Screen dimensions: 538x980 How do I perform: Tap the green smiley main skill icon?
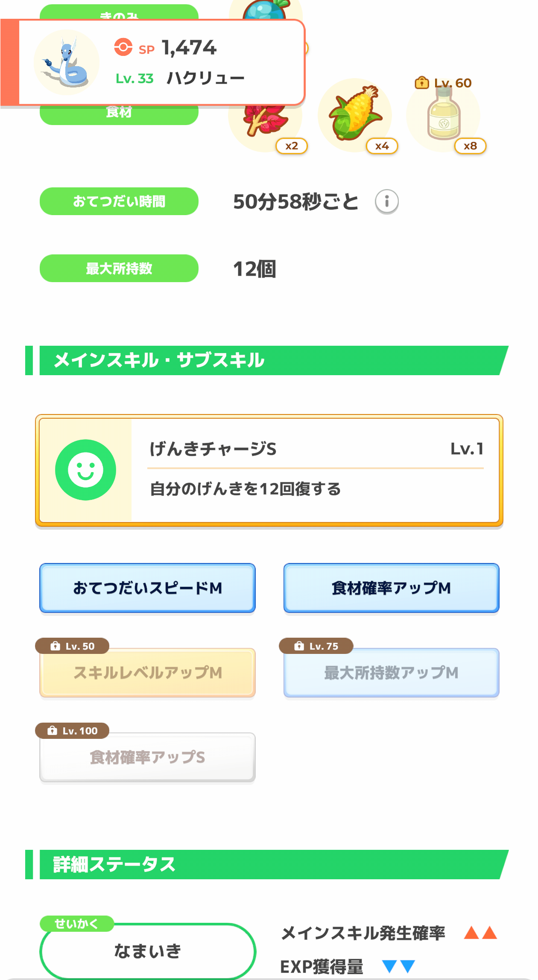click(x=85, y=470)
